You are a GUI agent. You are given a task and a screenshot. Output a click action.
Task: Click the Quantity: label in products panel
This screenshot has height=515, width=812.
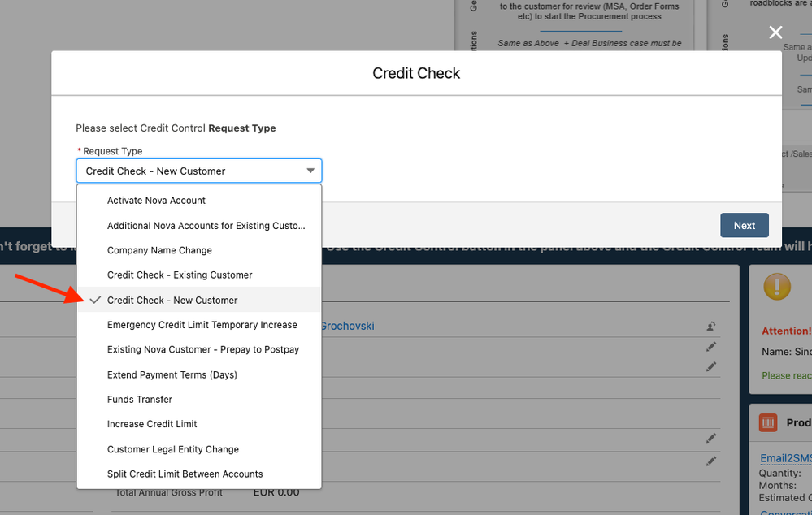(x=779, y=473)
